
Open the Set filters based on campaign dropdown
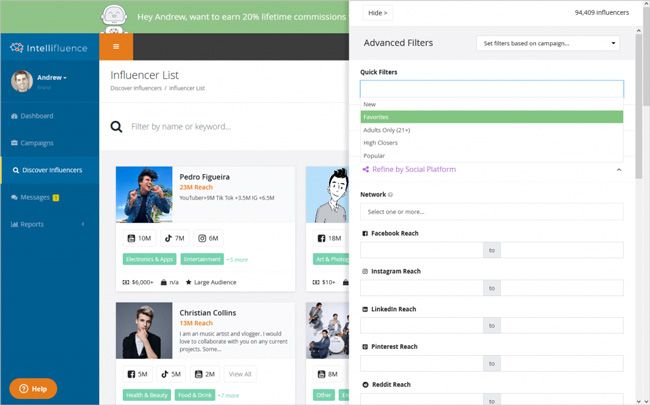(548, 44)
